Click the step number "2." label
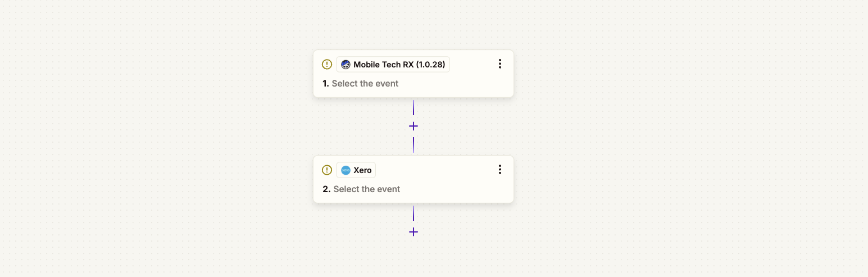Image resolution: width=868 pixels, height=277 pixels. tap(326, 189)
